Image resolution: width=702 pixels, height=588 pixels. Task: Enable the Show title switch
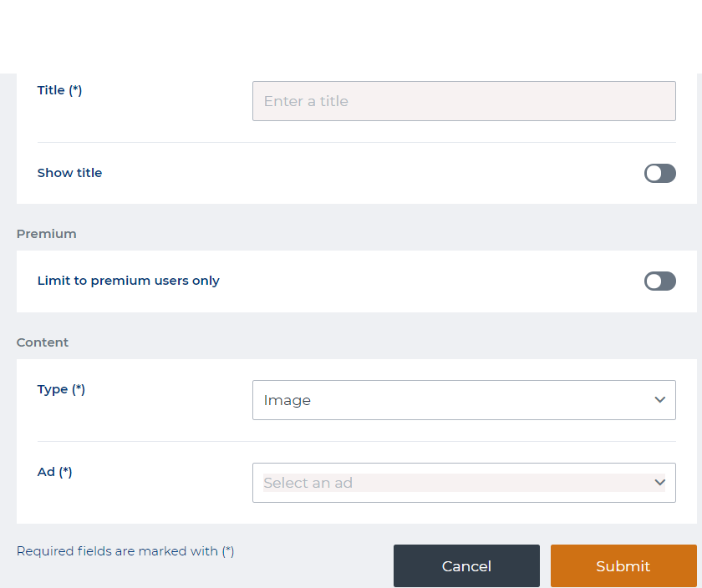[659, 173]
